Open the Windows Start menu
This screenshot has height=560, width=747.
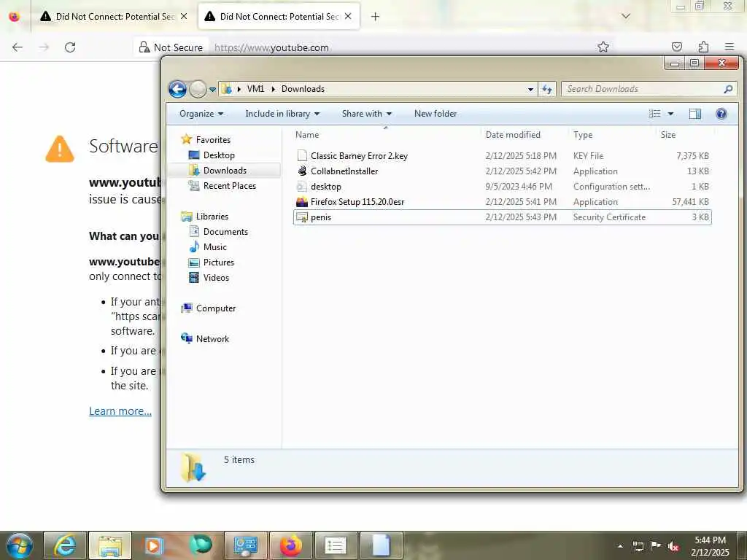click(20, 545)
